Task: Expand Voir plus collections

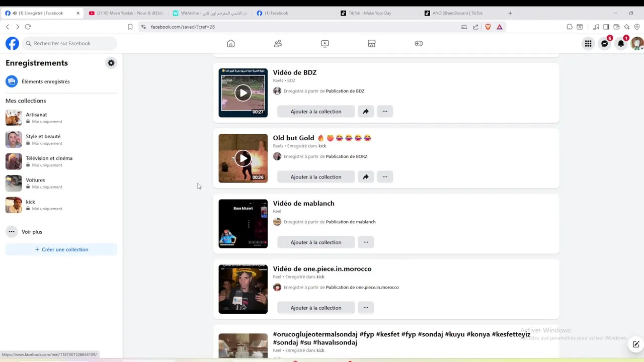Action: (x=61, y=232)
